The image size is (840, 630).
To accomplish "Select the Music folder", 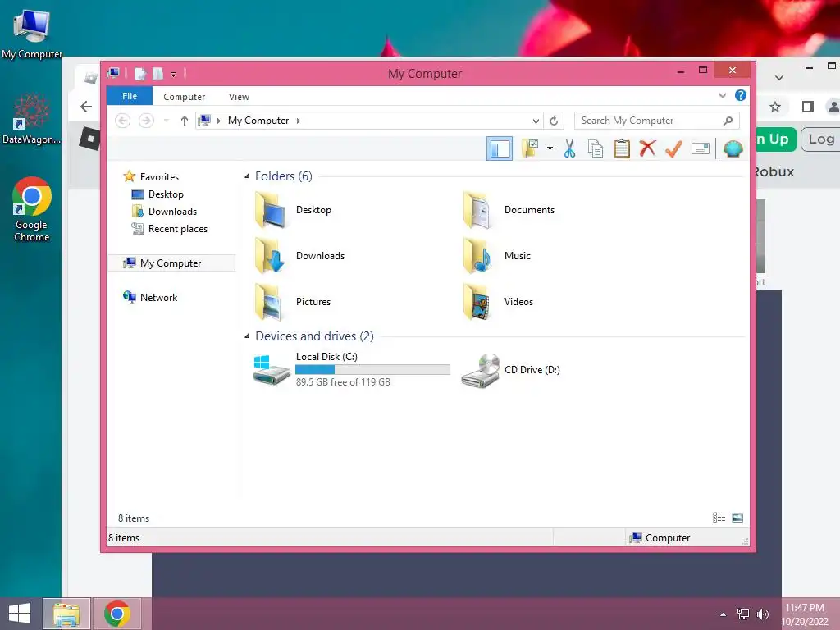I will click(x=496, y=256).
